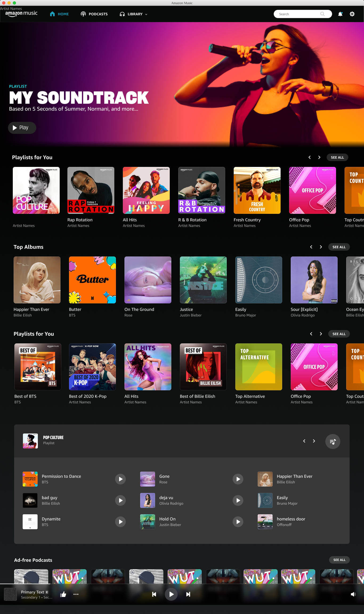This screenshot has height=614, width=364.
Task: Skip to next track
Action: point(188,594)
